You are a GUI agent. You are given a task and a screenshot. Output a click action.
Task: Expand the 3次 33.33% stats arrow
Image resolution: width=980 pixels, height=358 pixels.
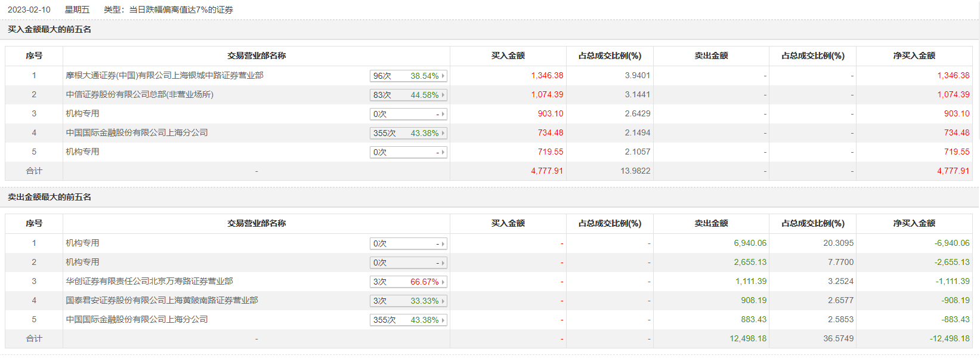(443, 301)
